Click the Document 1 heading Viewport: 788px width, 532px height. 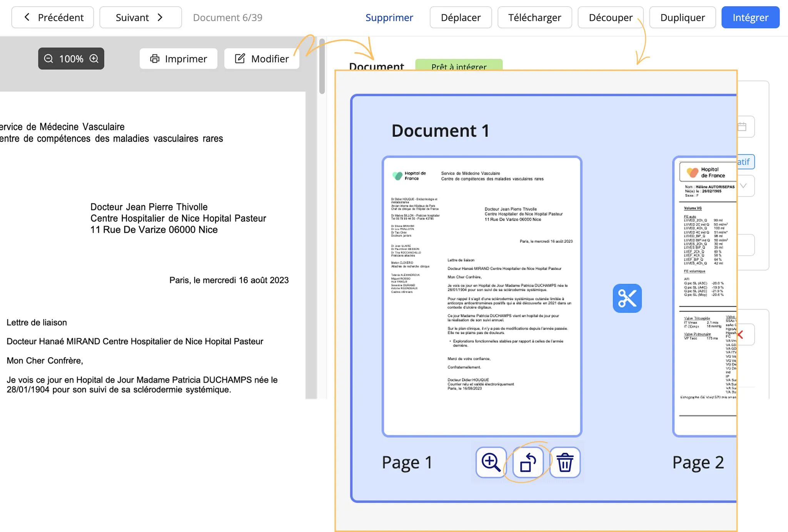440,131
